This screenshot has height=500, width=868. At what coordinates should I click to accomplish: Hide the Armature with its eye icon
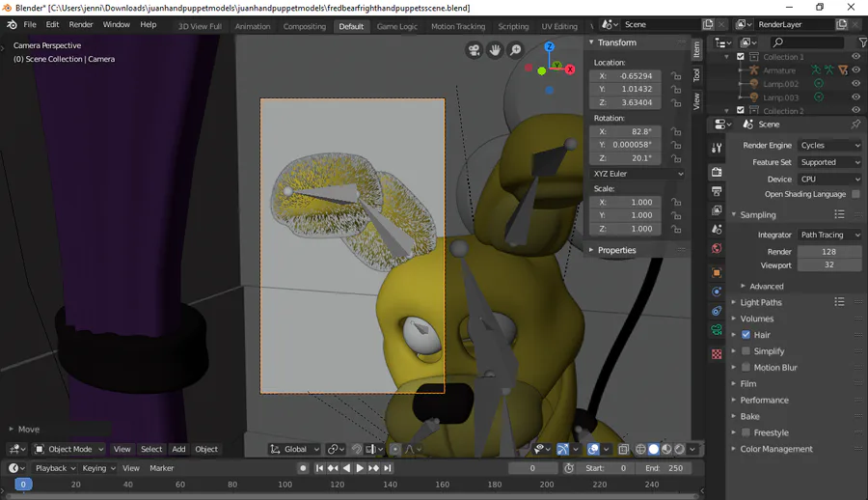pos(855,69)
